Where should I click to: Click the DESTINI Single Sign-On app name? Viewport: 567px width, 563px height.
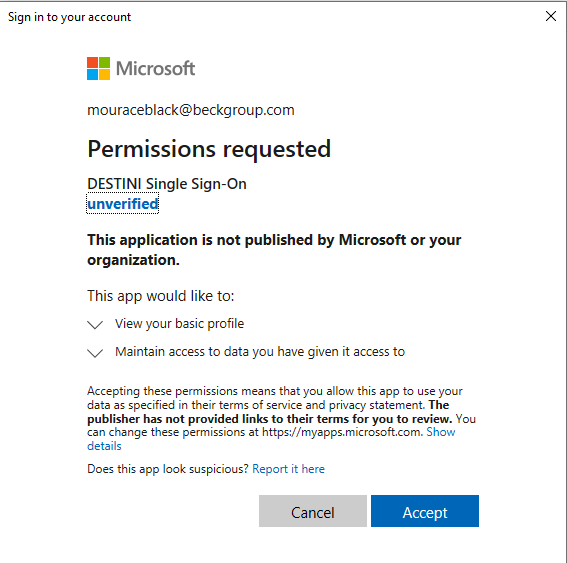tap(167, 184)
